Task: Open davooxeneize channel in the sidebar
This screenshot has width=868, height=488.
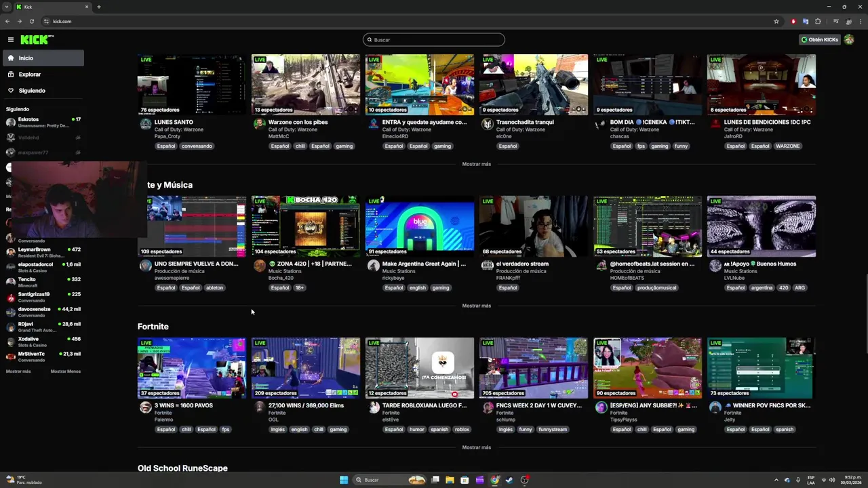Action: click(x=43, y=312)
